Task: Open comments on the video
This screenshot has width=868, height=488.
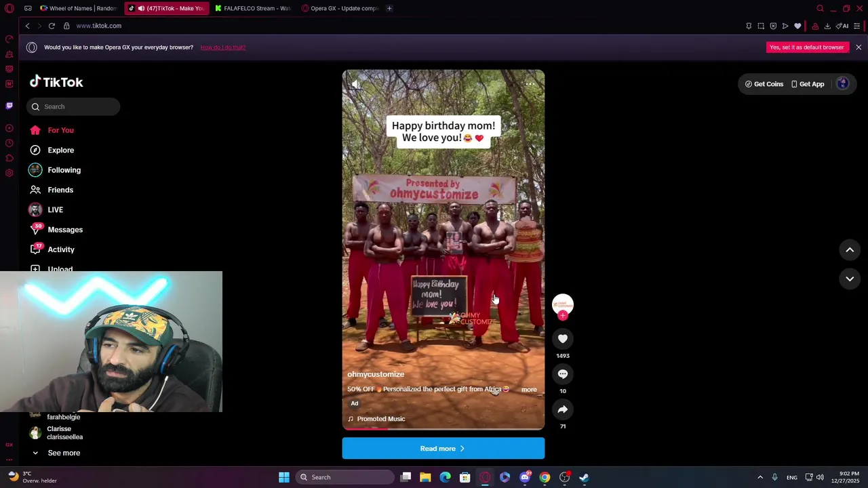Action: 563,374
